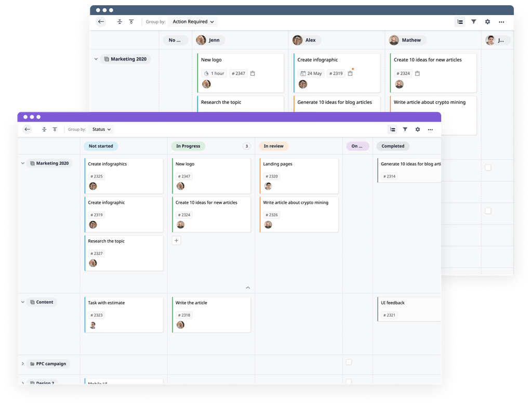Click the #2327 ID tag on Research the topic

97,254
